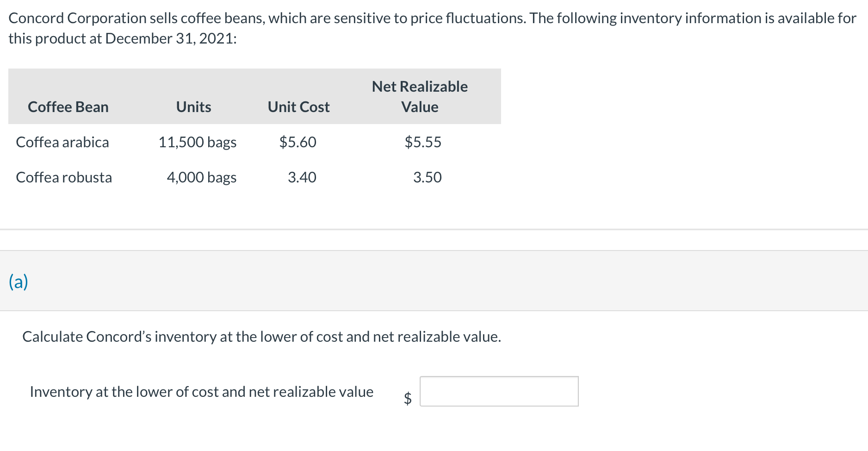Click the 'Calculate Concord's inventory' instruction text
This screenshot has height=451, width=868.
(261, 337)
